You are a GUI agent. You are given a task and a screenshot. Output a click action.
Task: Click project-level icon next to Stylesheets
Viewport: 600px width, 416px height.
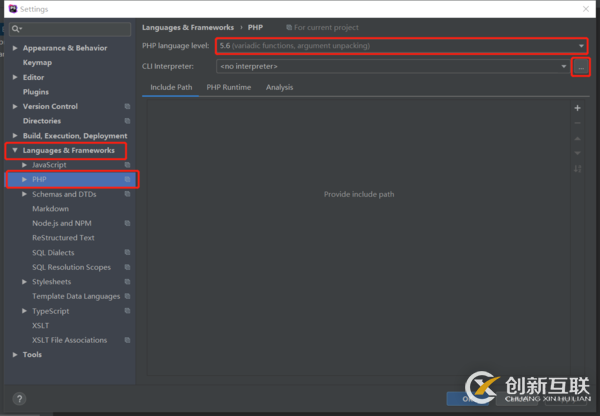pos(127,282)
